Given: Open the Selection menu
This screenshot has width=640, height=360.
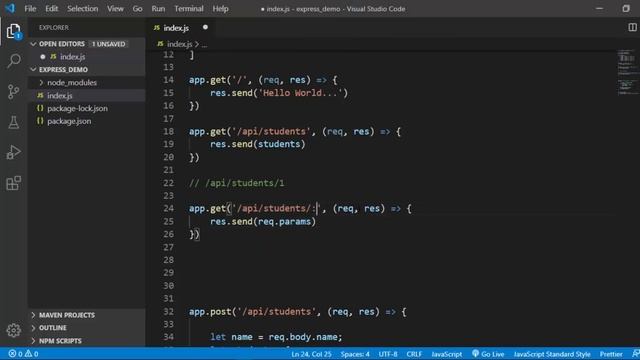Looking at the screenshot, I should pyautogui.click(x=82, y=9).
